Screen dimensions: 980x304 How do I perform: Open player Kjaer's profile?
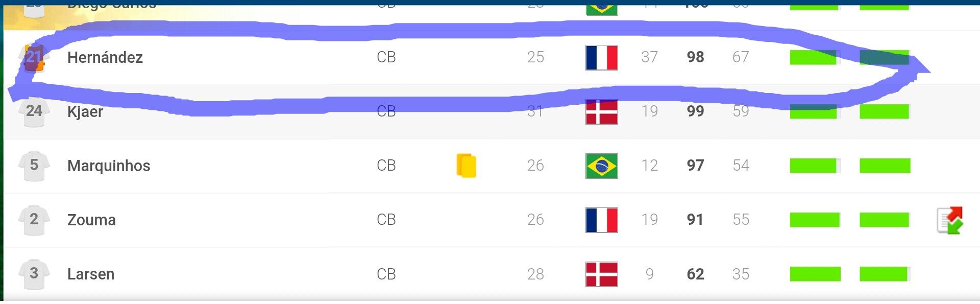[x=85, y=111]
